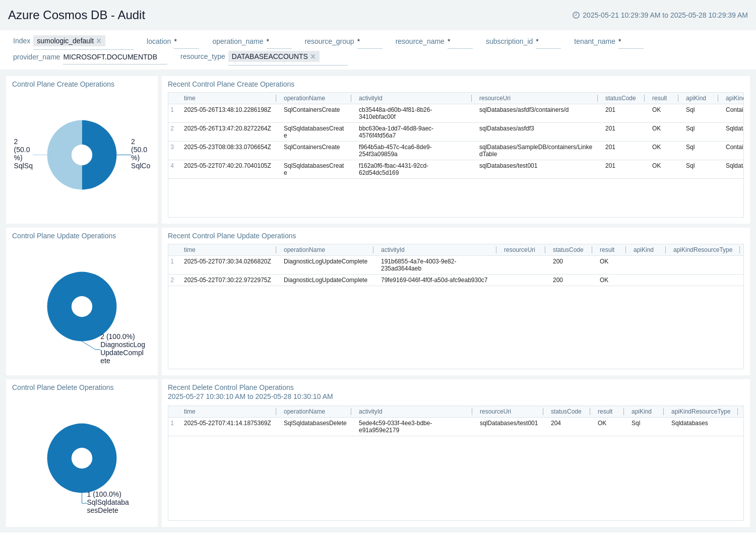Select activityId cb35448a-d60b-4f81-8b26-3410ebfac00f
This screenshot has width=756, height=538.
(395, 113)
